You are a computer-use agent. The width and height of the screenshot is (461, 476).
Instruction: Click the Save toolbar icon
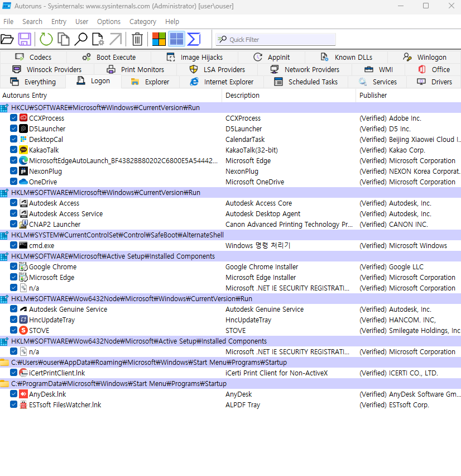pos(25,40)
